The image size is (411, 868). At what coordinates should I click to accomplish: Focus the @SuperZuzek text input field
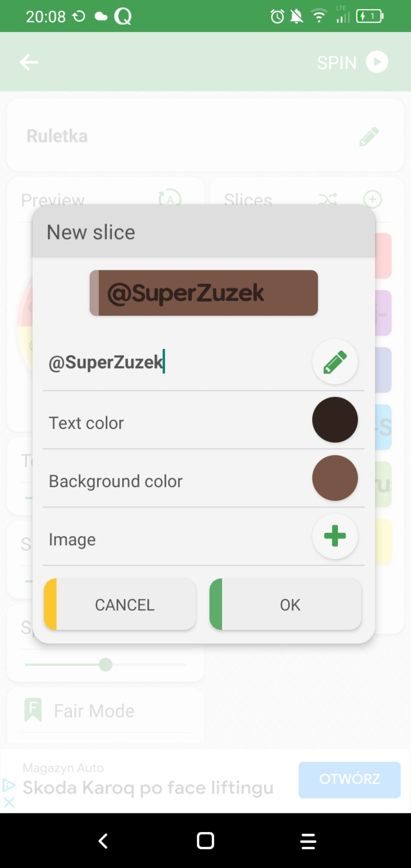pyautogui.click(x=174, y=362)
